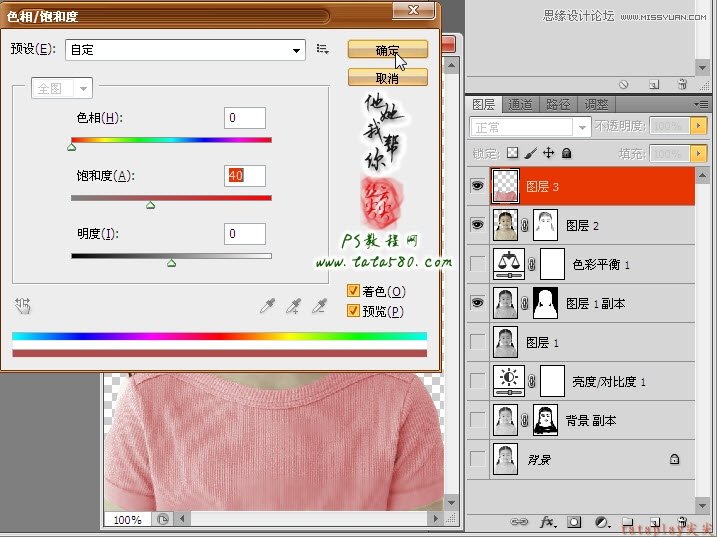Click layers panel scroll down arrow
The width and height of the screenshot is (717, 537).
[702, 505]
